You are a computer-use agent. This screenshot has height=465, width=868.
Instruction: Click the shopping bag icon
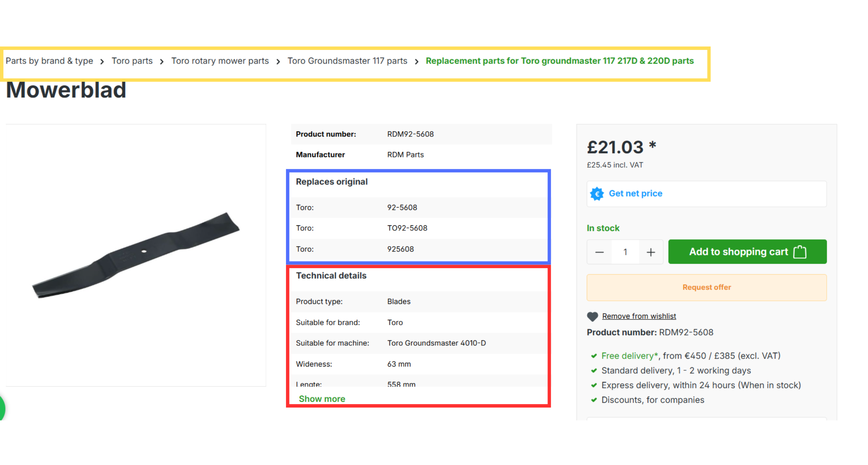(x=800, y=252)
